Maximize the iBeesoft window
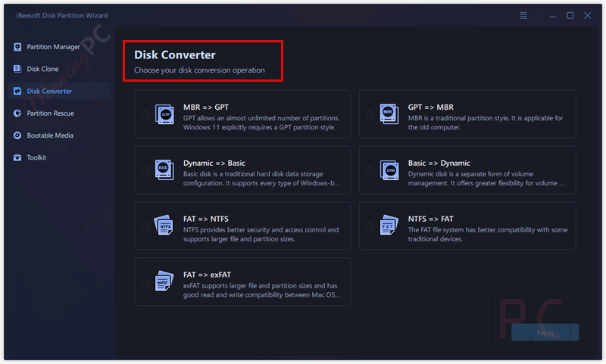This screenshot has height=364, width=606. [x=570, y=15]
